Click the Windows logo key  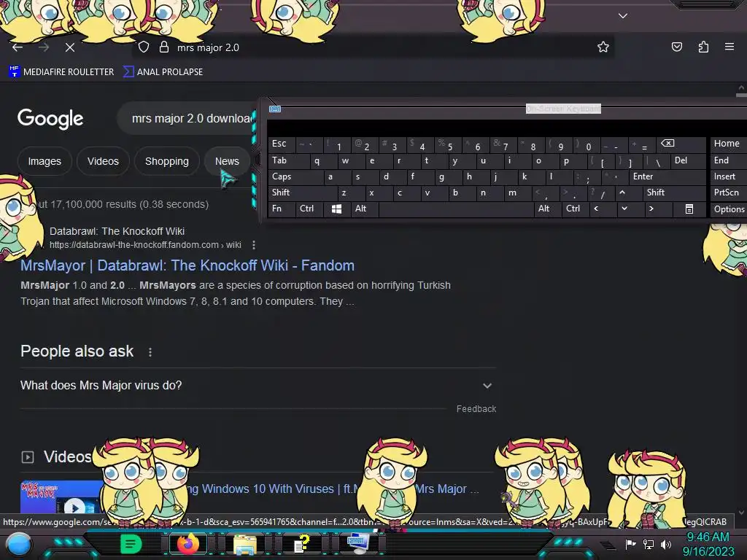pos(336,209)
